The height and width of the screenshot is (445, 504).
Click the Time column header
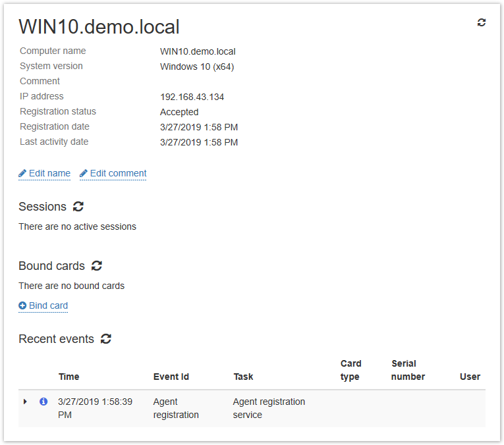point(69,377)
